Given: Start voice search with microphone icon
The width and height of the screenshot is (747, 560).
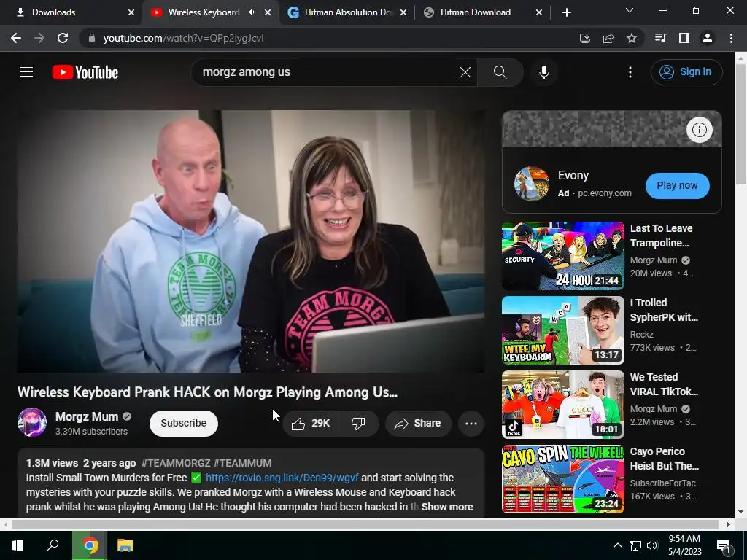Looking at the screenshot, I should pyautogui.click(x=543, y=72).
